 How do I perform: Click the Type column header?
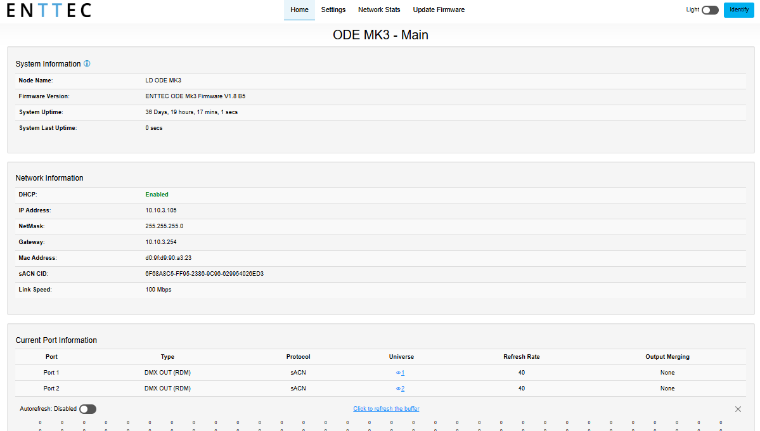point(167,357)
